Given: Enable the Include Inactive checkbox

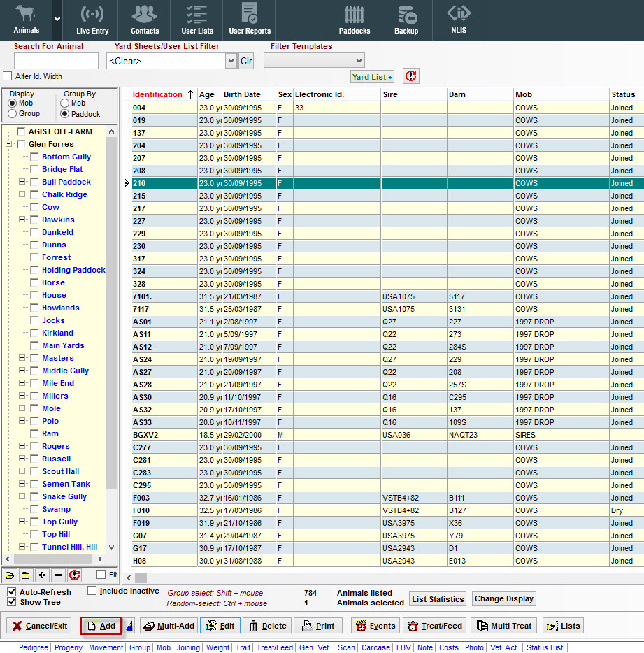Looking at the screenshot, I should click(x=92, y=591).
